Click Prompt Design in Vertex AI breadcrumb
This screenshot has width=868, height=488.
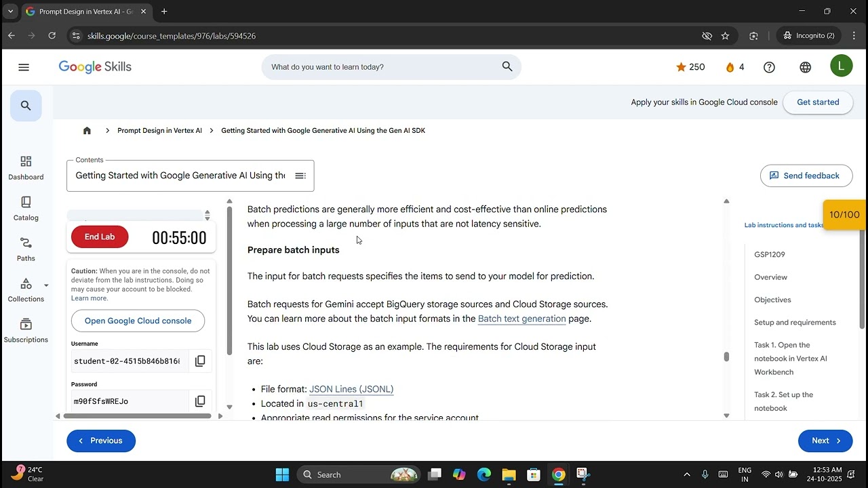(159, 131)
